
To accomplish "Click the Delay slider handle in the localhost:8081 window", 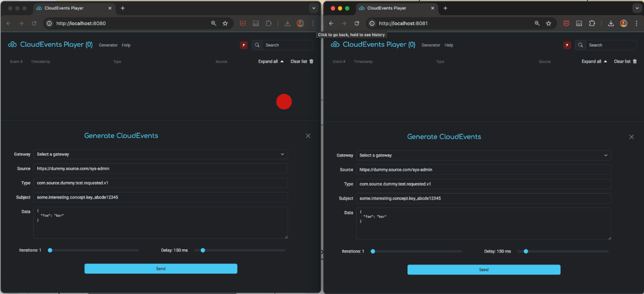I will (x=526, y=251).
